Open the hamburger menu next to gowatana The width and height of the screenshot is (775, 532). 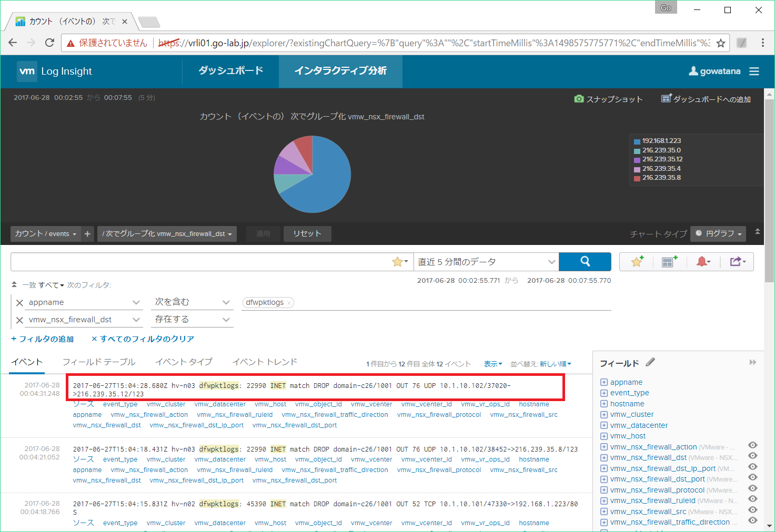tap(754, 71)
